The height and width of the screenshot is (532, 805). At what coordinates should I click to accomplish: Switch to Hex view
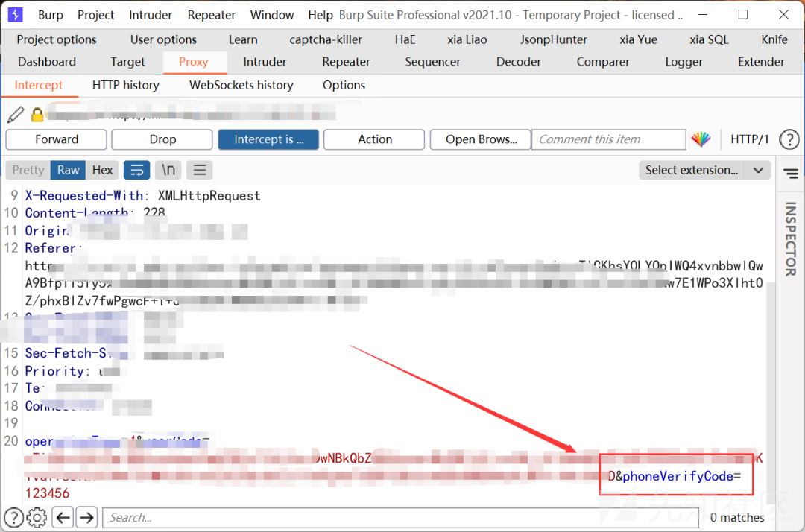click(102, 170)
